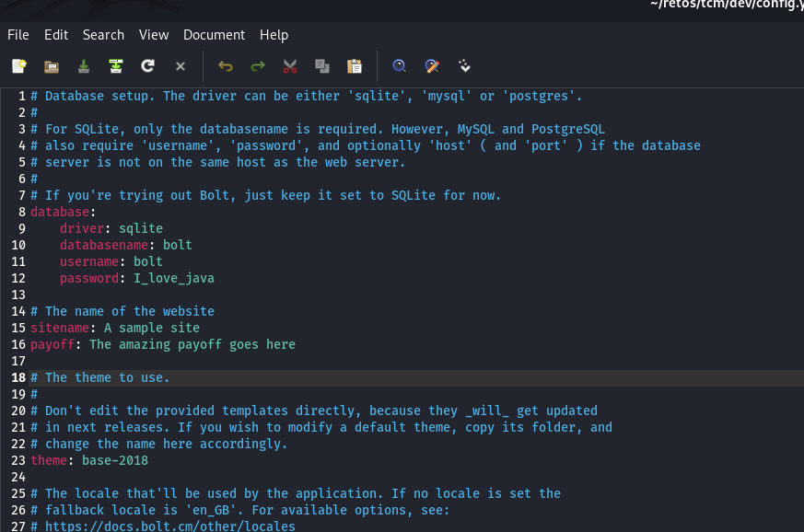804x532 pixels.
Task: Close the document with X toolbar icon
Action: click(x=180, y=66)
